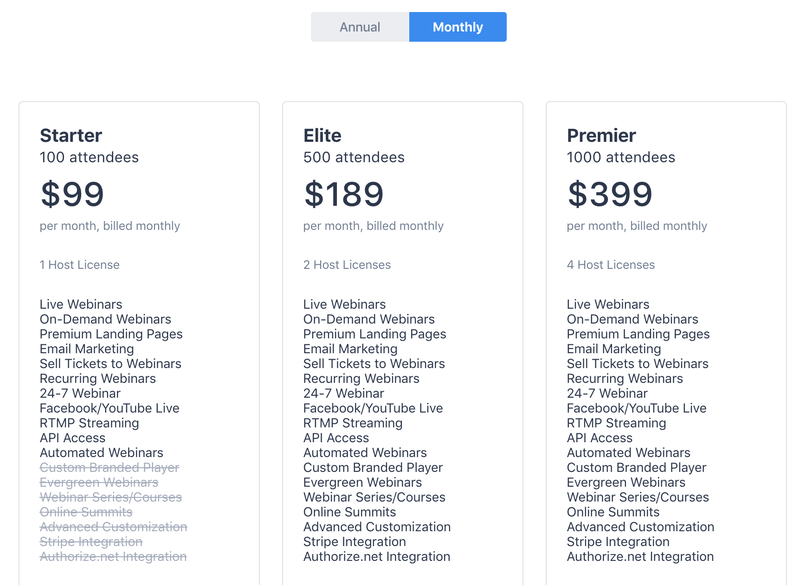This screenshot has width=800, height=585.
Task: Click the Starter plan title
Action: coord(71,136)
